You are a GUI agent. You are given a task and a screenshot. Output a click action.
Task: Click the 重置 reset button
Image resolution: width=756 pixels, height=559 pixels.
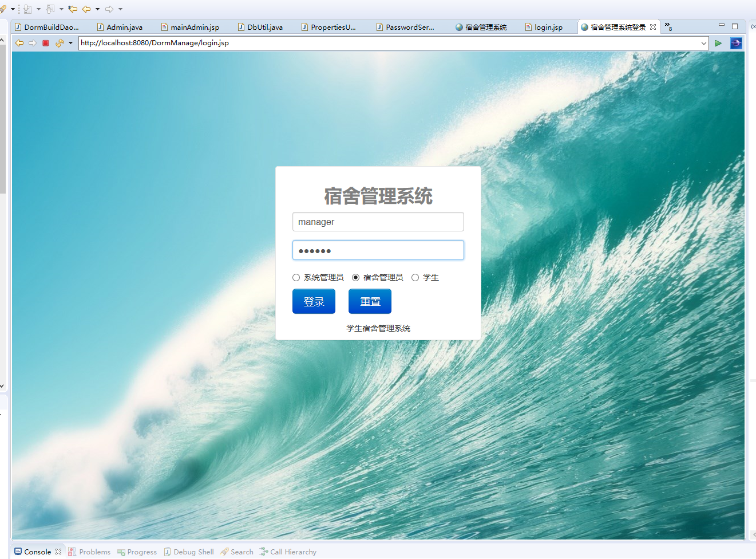pyautogui.click(x=369, y=301)
